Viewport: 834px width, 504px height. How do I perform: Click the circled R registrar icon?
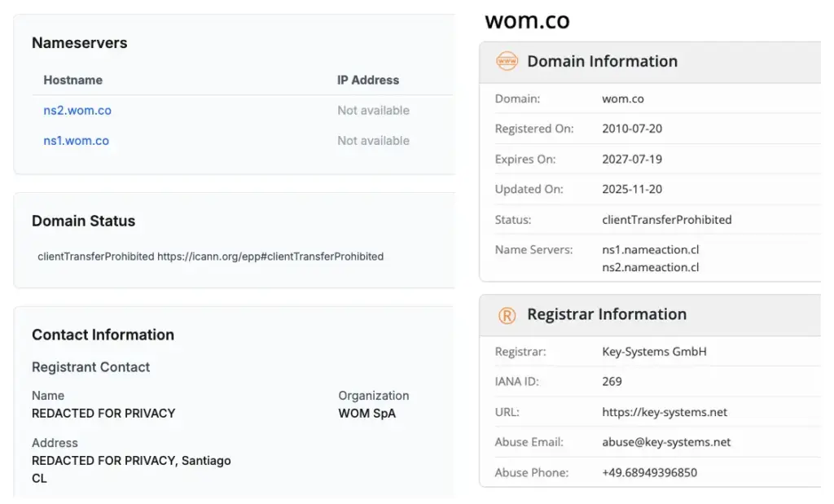pos(507,314)
